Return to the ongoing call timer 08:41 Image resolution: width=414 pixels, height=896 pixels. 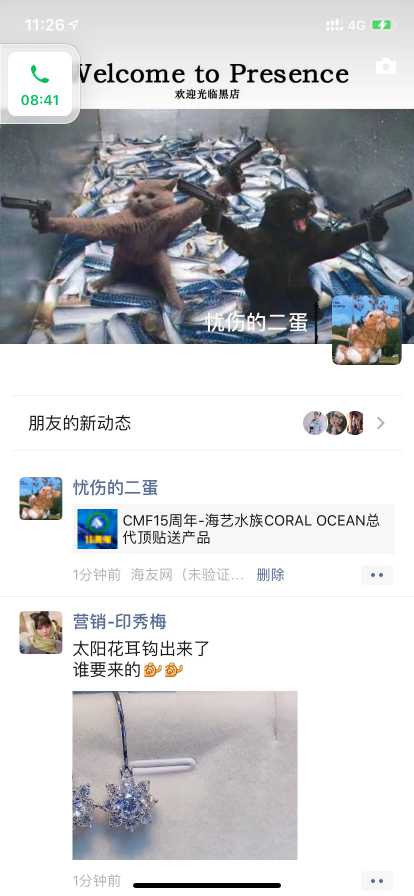(40, 84)
